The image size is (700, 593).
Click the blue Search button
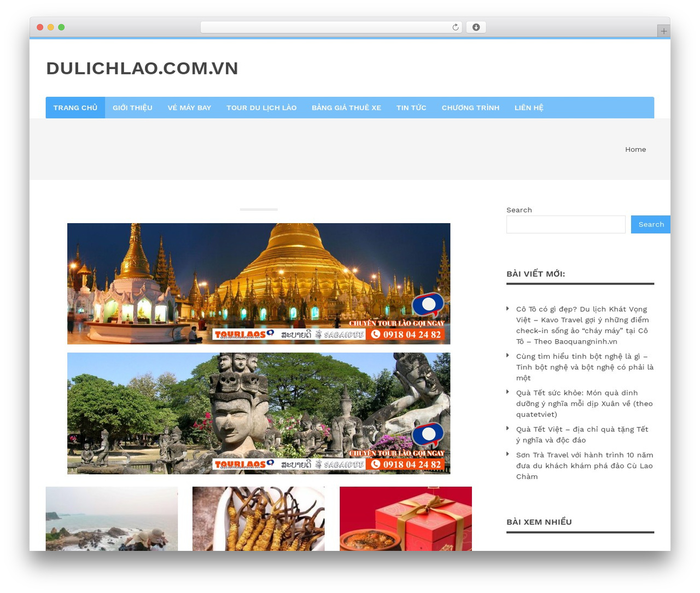pyautogui.click(x=651, y=224)
